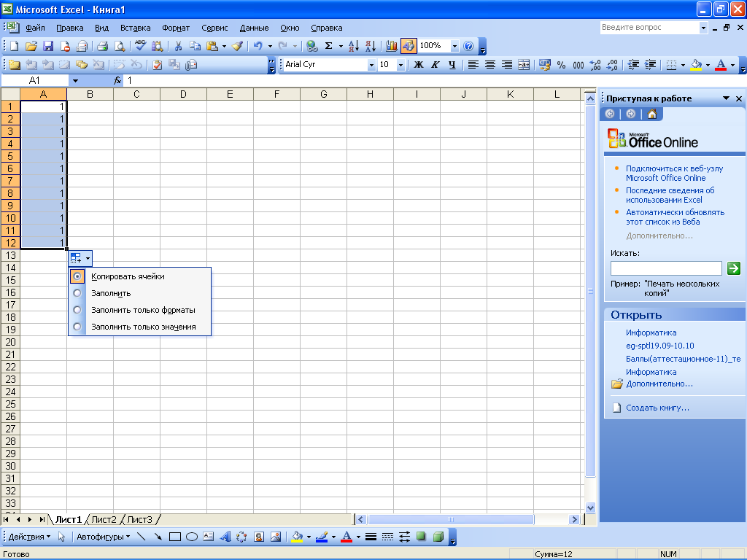747x560 pixels.
Task: Click Подключиться к веб-узлу Microsoft Office Online
Action: (x=674, y=174)
